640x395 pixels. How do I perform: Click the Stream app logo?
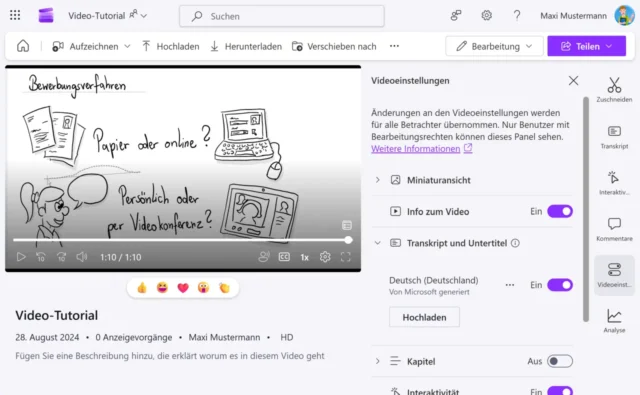click(x=46, y=16)
